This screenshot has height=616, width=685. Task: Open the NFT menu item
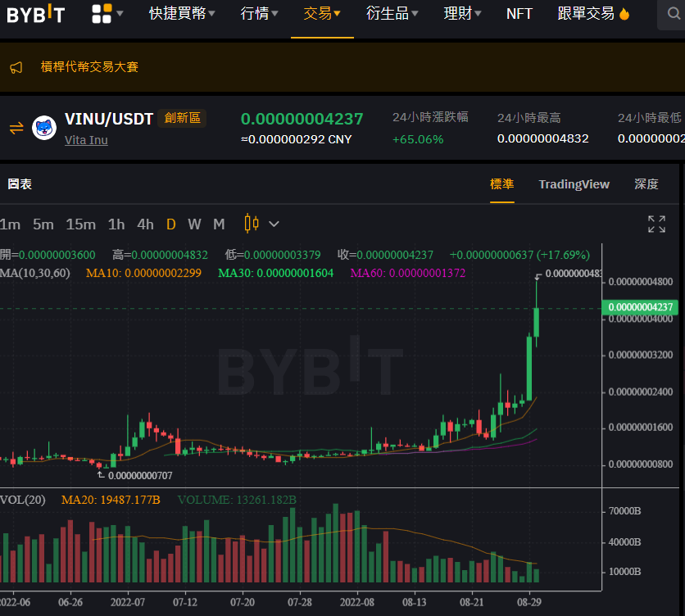click(519, 14)
